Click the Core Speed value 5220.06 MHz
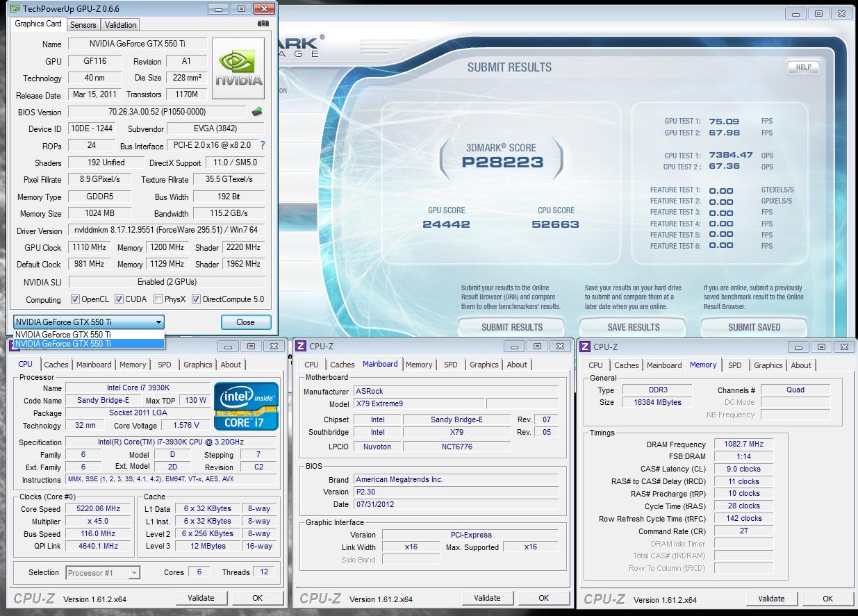The height and width of the screenshot is (616, 858). point(99,509)
